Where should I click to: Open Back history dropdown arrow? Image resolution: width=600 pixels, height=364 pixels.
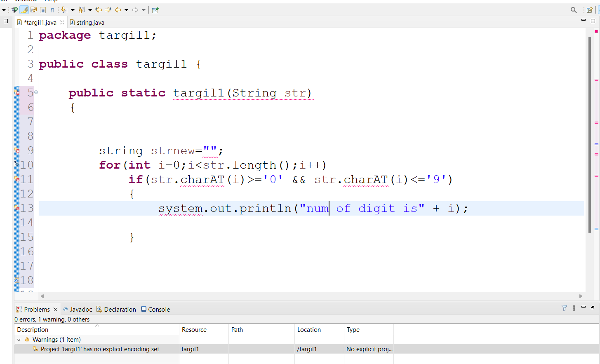pos(126,10)
